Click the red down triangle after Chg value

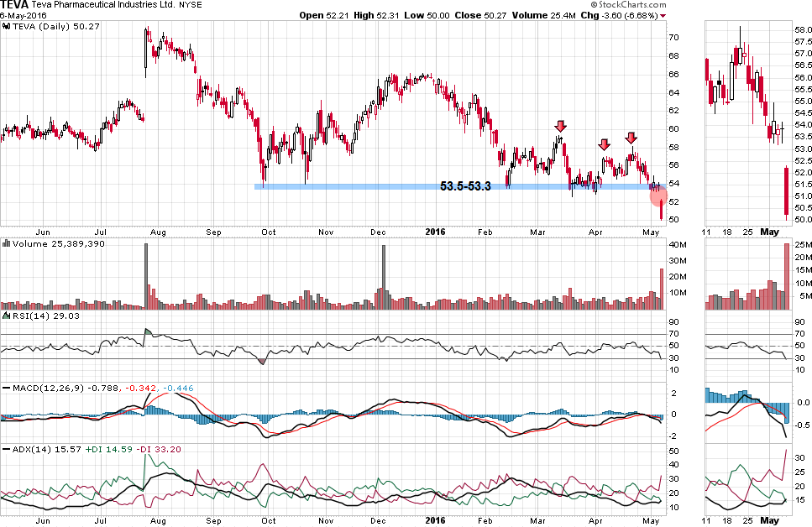[663, 16]
